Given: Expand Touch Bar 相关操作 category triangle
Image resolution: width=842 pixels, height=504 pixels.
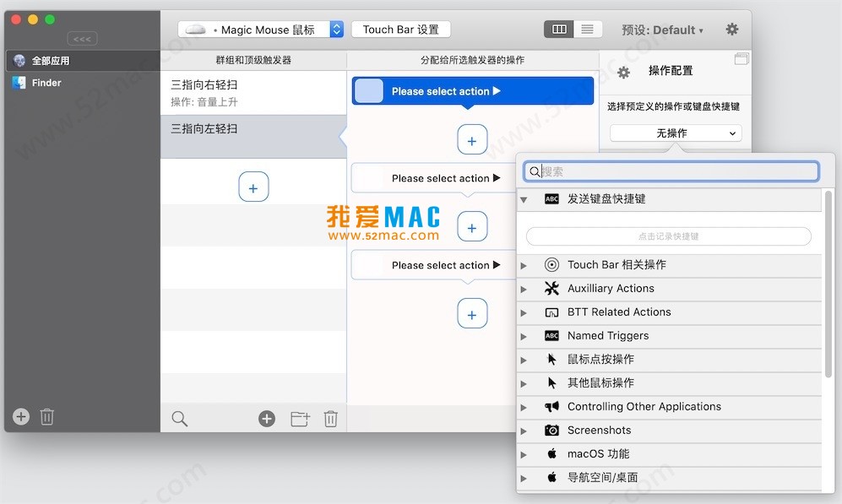Looking at the screenshot, I should pyautogui.click(x=524, y=265).
